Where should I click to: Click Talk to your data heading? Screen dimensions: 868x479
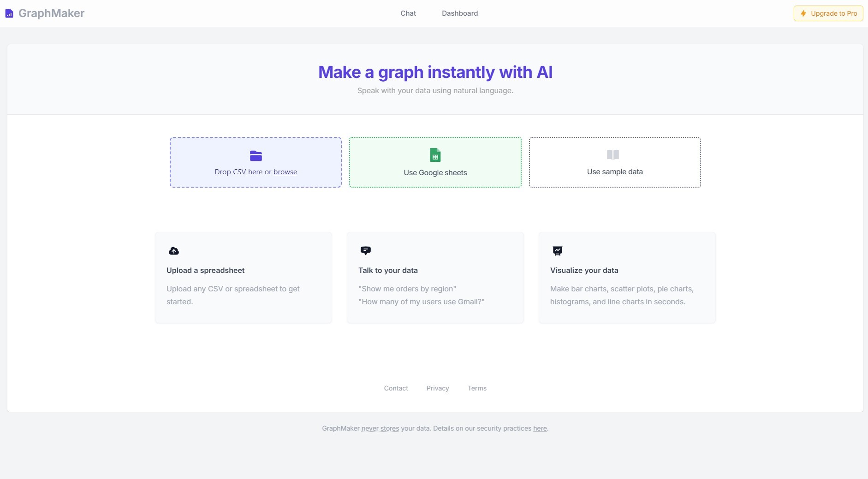(388, 271)
